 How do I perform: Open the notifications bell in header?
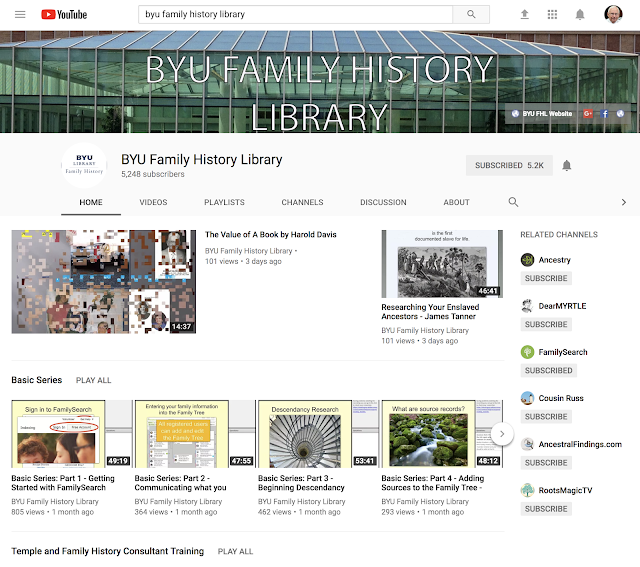(580, 15)
